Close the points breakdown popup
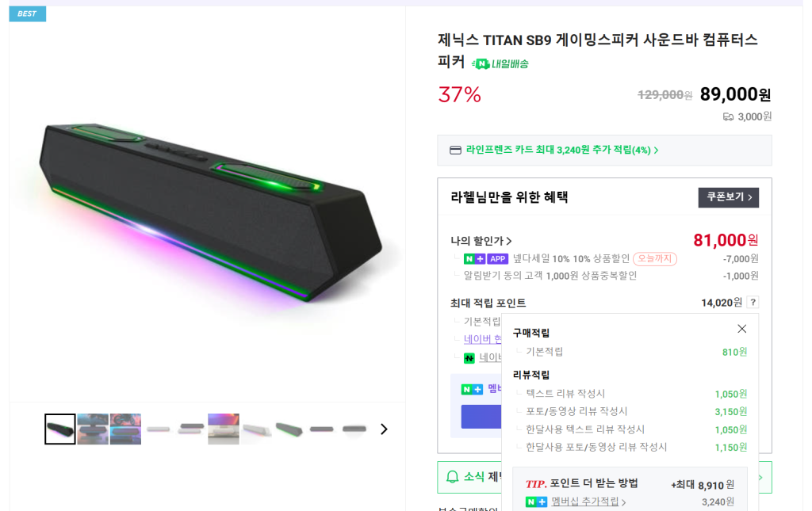Image resolution: width=812 pixels, height=511 pixels. pyautogui.click(x=741, y=329)
